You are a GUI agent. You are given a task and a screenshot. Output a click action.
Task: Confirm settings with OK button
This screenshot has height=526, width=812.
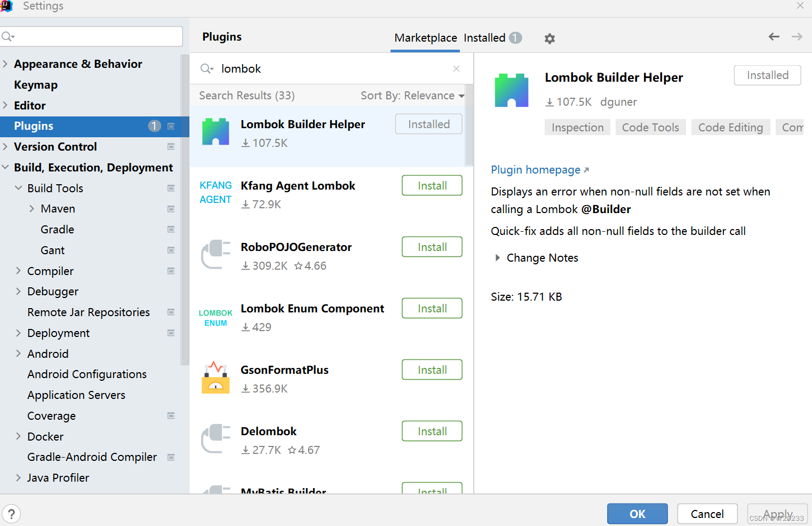[638, 514]
